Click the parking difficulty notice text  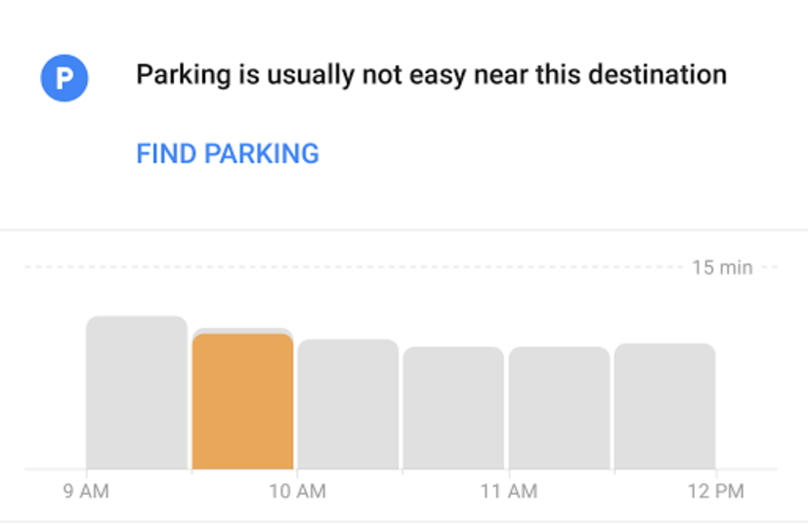431,74
